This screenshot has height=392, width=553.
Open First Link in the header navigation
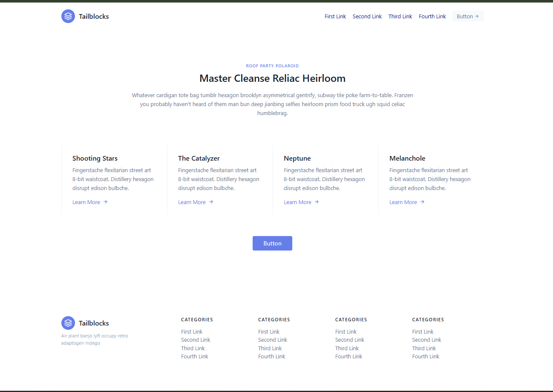pyautogui.click(x=335, y=17)
